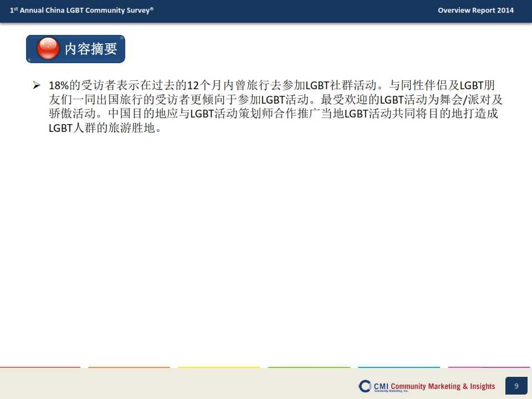The image size is (532, 399).
Task: Click the red China flag ball icon
Action: (48, 49)
